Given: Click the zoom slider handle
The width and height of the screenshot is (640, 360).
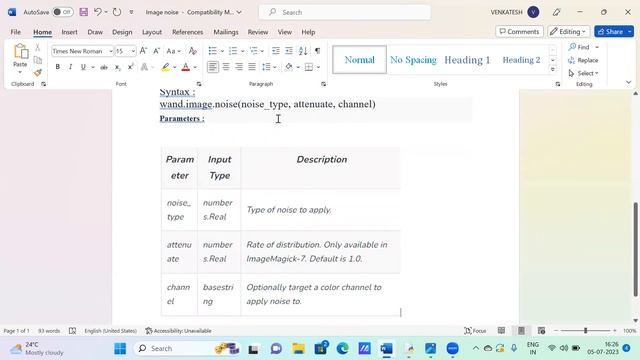Looking at the screenshot, I should pos(585,331).
